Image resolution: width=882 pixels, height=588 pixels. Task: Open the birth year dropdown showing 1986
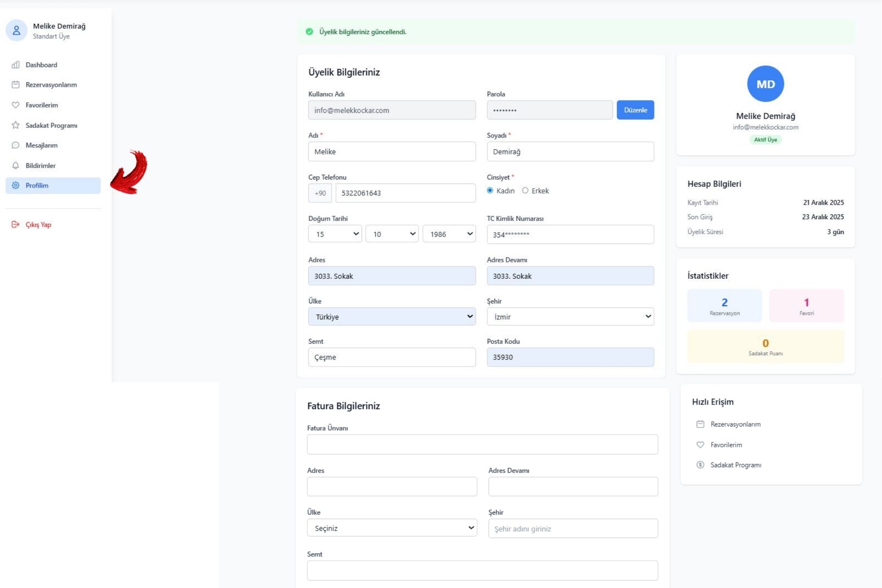point(449,234)
